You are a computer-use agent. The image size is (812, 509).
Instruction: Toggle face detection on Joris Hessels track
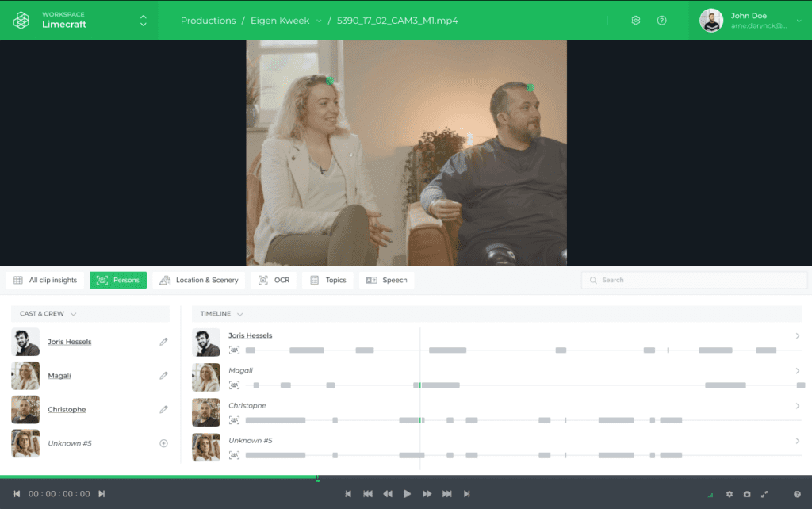[234, 350]
